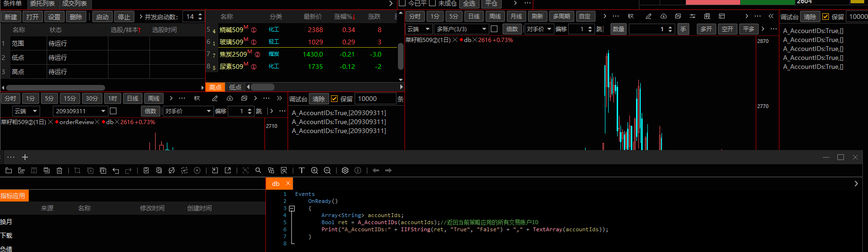Click the zoom-in plus magnifier icon
The image size is (868, 252).
(x=314, y=170)
